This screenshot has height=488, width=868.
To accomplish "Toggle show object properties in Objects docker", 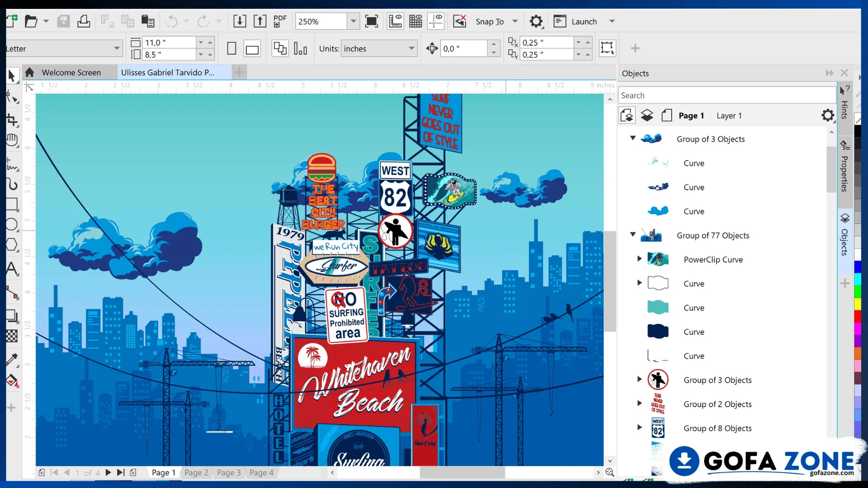I will pos(627,116).
